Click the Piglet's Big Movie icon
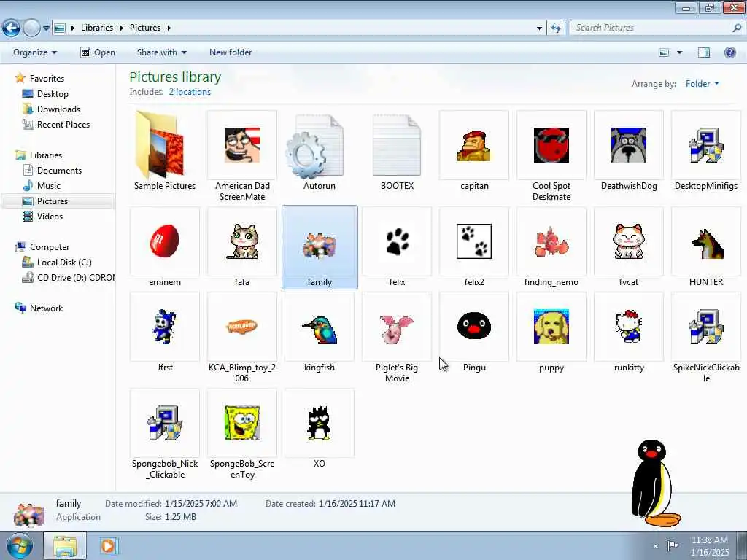 coord(397,329)
